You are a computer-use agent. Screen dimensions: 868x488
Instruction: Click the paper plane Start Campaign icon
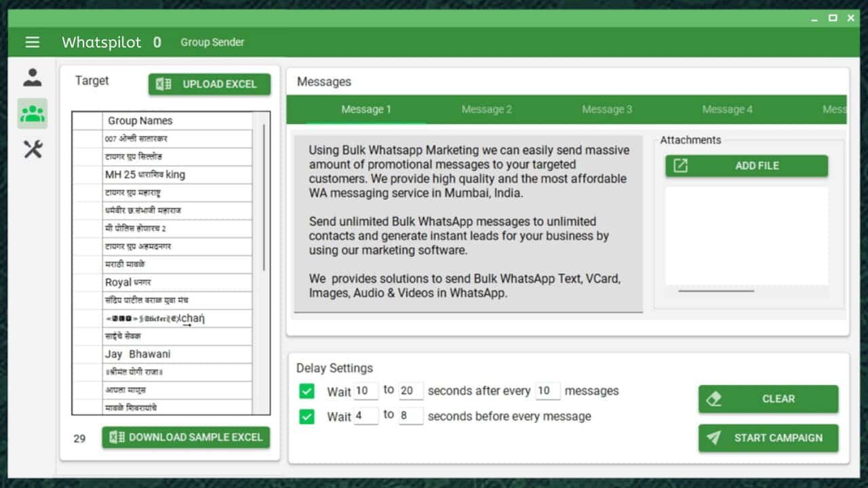[713, 438]
